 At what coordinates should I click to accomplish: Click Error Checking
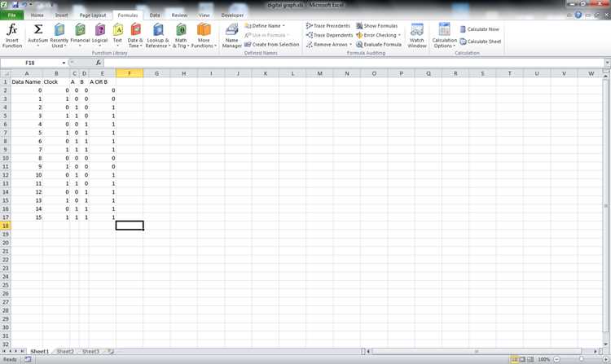click(x=376, y=35)
